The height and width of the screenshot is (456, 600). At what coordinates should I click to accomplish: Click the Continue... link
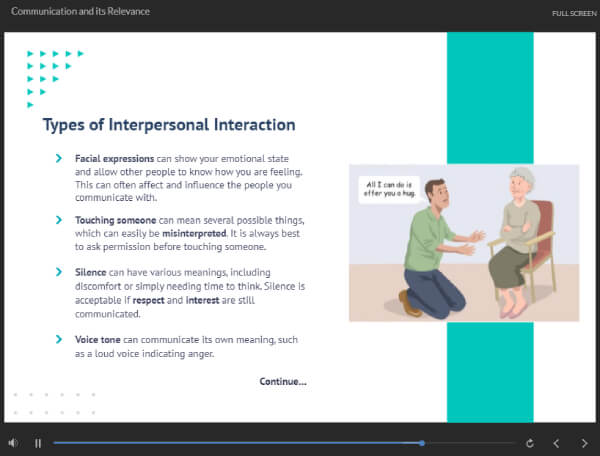coord(283,381)
